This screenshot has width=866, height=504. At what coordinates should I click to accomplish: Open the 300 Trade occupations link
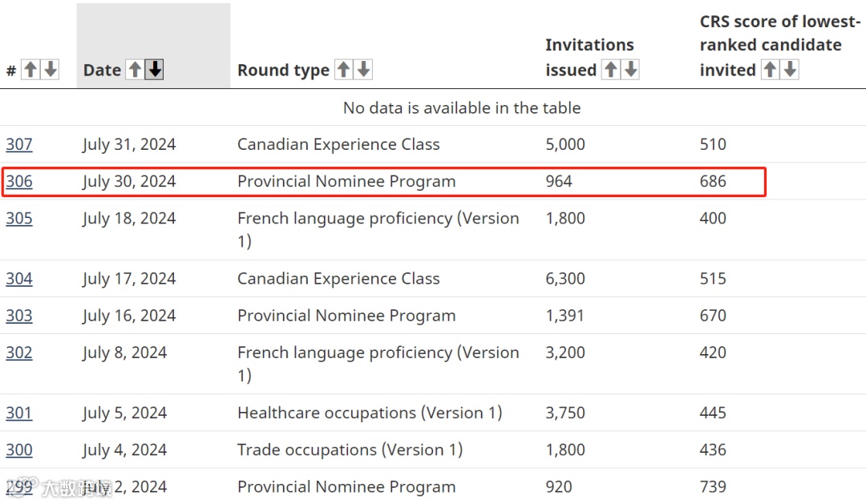pyautogui.click(x=19, y=450)
